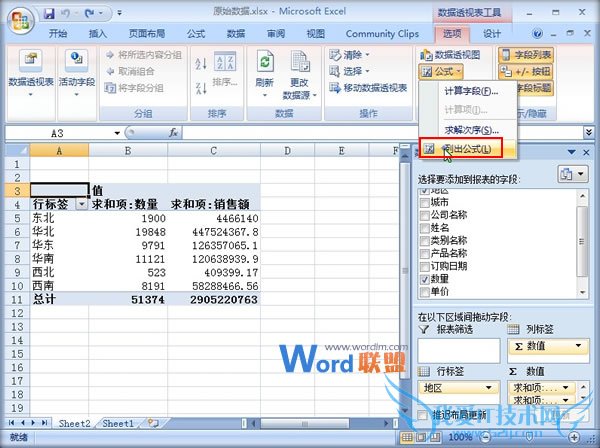The image size is (600, 448).
Task: Uncheck the 数量 field checkbox
Action: point(424,279)
